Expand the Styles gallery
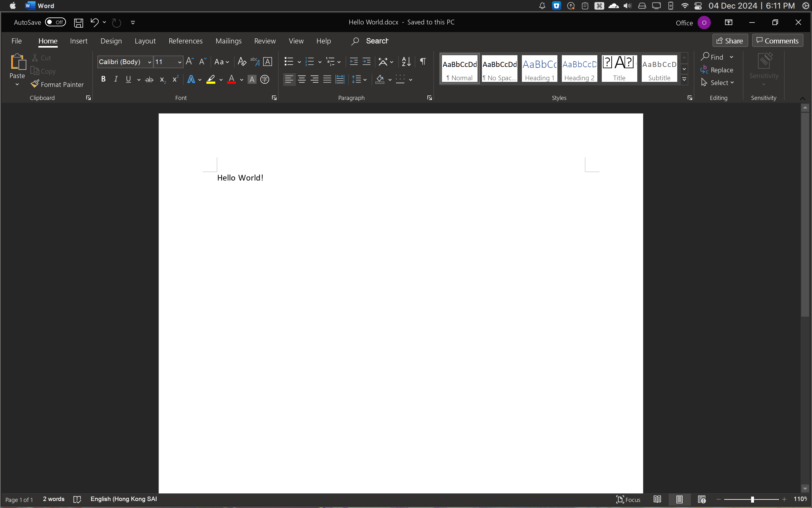This screenshot has width=812, height=508. pyautogui.click(x=684, y=80)
